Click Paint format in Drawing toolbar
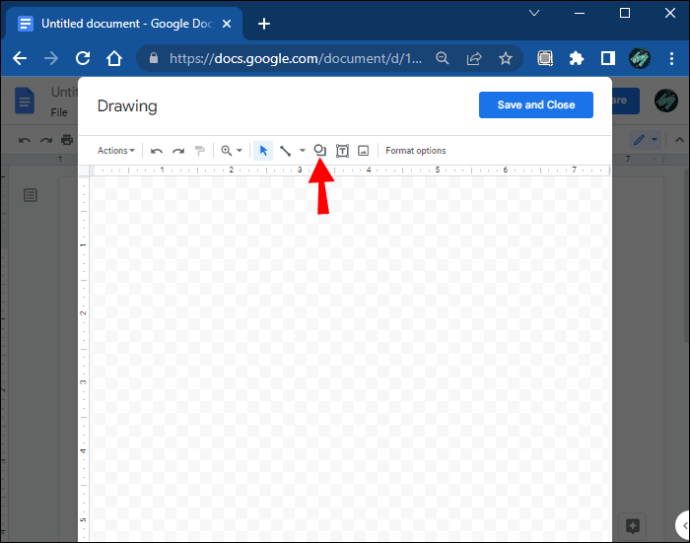 [x=200, y=151]
